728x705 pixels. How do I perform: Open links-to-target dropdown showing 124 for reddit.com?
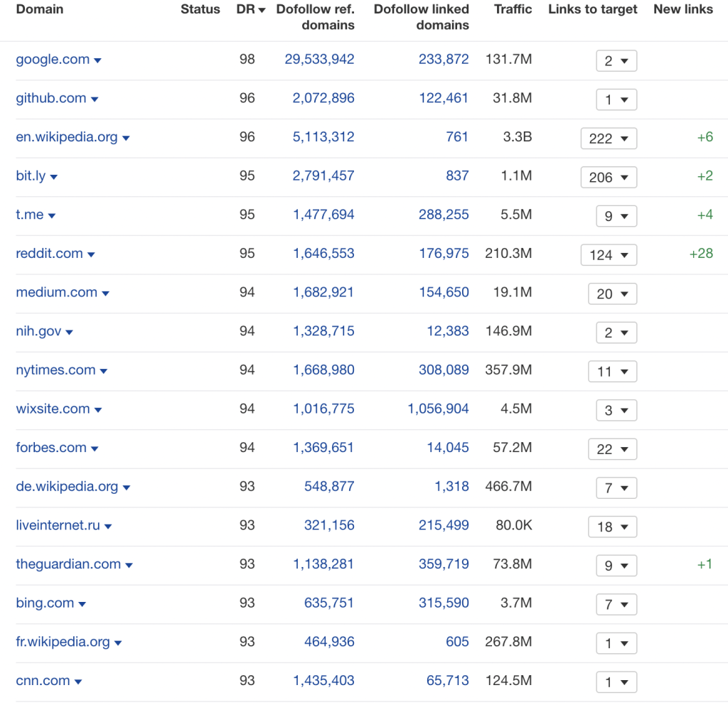coord(609,255)
